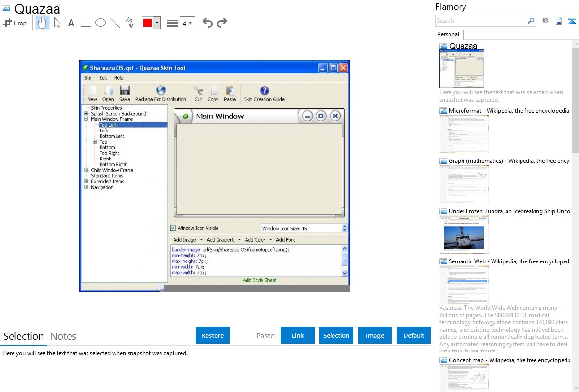The image size is (579, 392).
Task: Open the Quazaa snapshot thumbnail
Action: click(462, 68)
